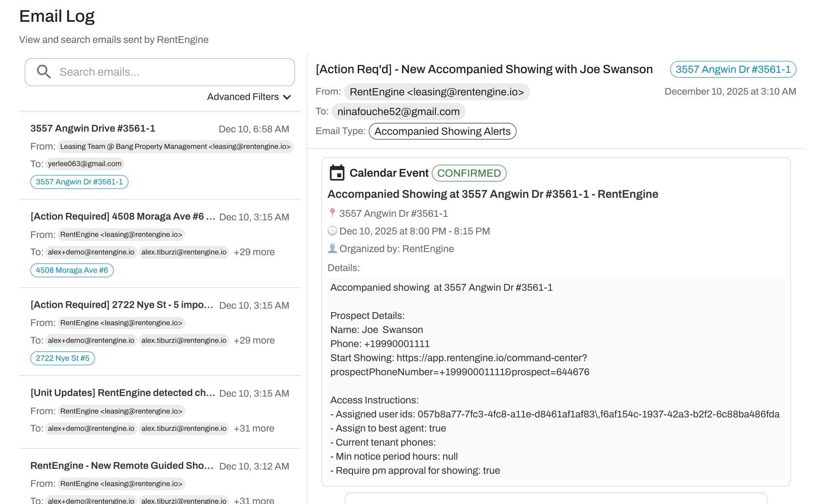This screenshot has height=504, width=836.
Task: Select the 4508 Moraga Ave #6 unit tag
Action: (x=71, y=270)
